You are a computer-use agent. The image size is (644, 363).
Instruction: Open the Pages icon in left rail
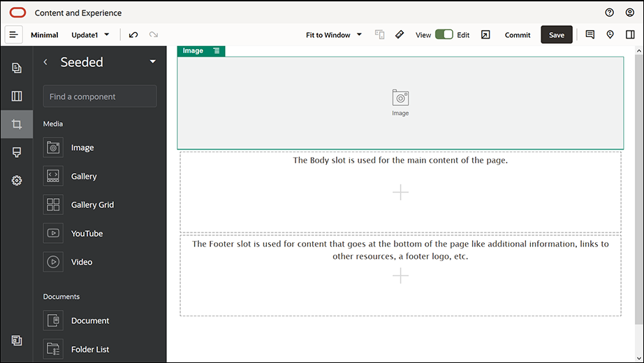pos(17,68)
